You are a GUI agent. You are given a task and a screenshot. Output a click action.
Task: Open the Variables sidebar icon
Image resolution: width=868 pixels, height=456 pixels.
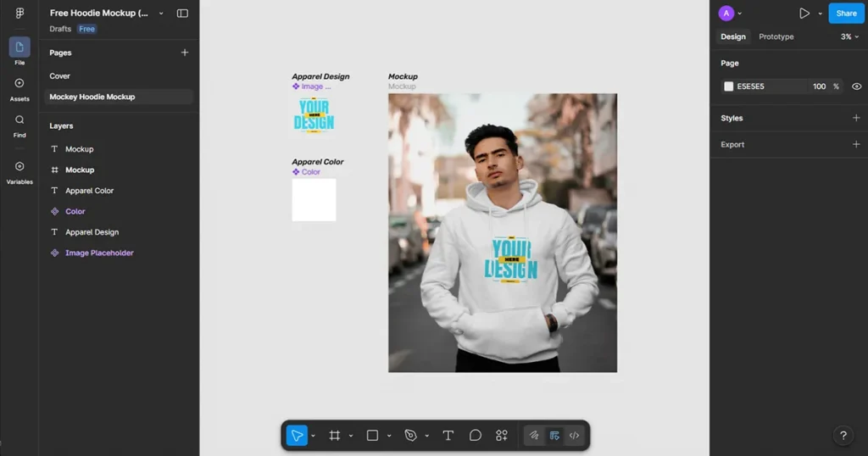[19, 167]
